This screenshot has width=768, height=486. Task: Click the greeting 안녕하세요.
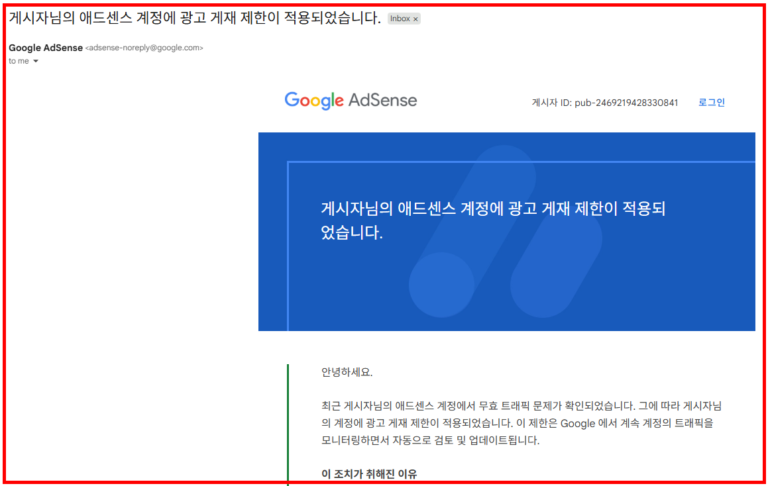347,372
